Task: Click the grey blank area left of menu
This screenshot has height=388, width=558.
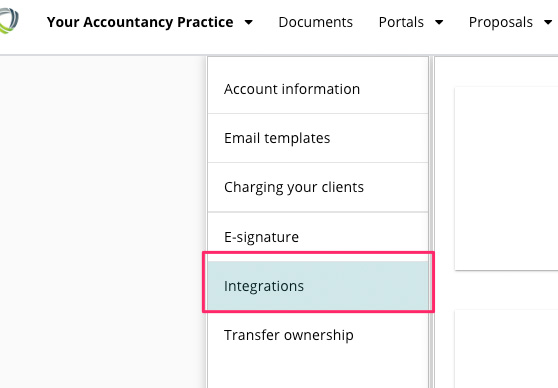Action: (102, 222)
